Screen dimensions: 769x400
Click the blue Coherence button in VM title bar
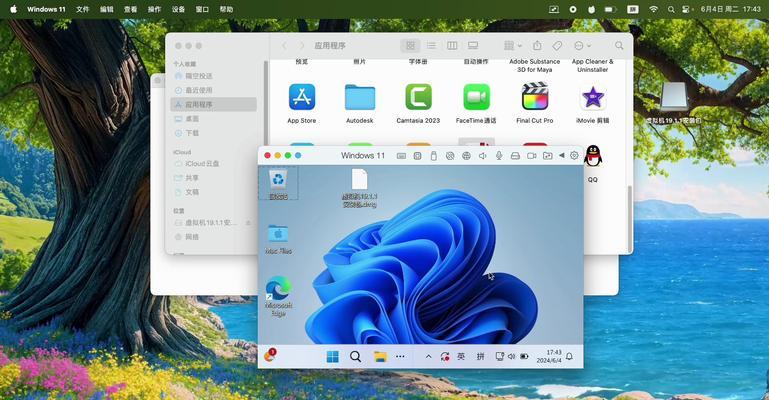(298, 155)
